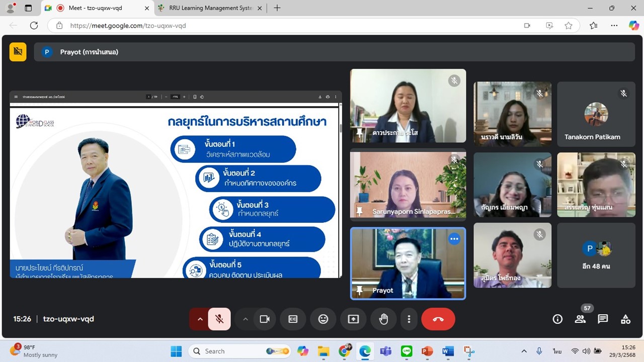Unmute the microphone in Meet
The width and height of the screenshot is (644, 362).
coord(219,319)
